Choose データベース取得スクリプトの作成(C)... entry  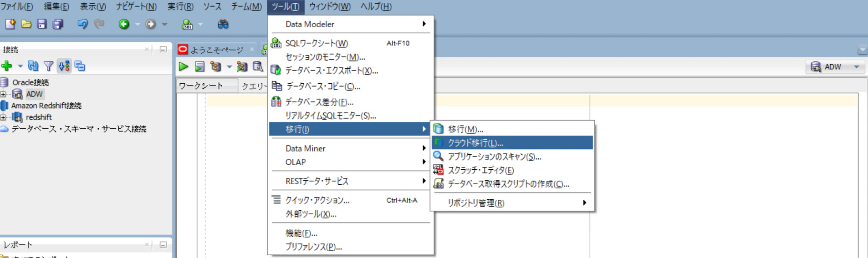(x=512, y=184)
